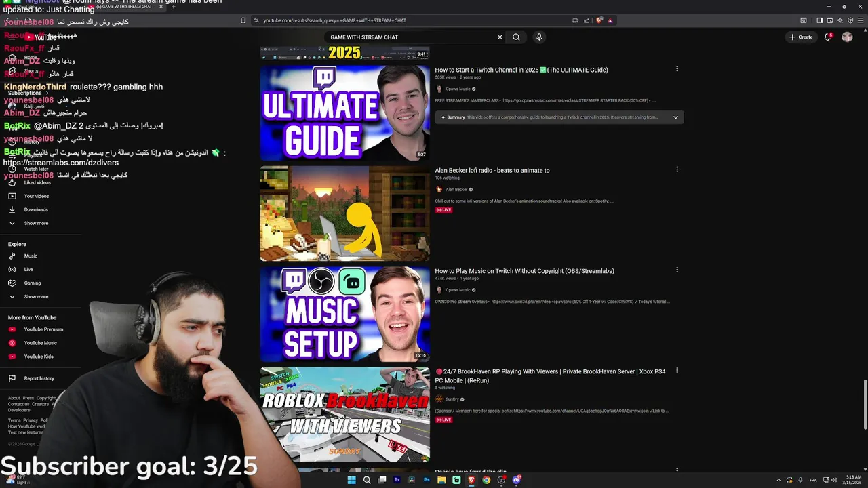This screenshot has height=488, width=868.
Task: Toggle the browser sidebar panel icon
Action: [819, 20]
